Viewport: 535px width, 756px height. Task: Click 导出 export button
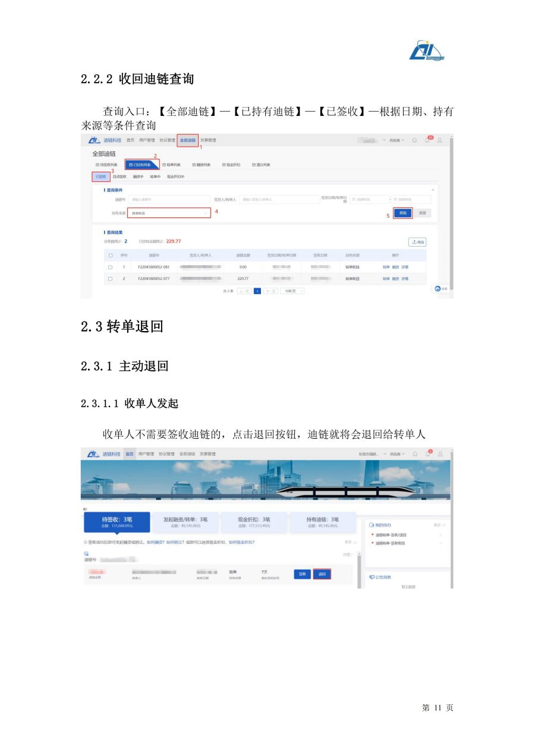click(x=417, y=242)
